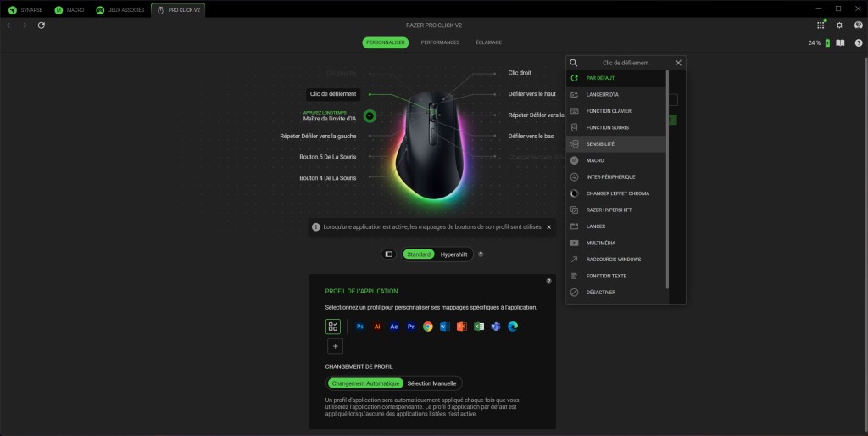Screen dimensions: 868x436
Task: Select the Illustrator application profile
Action: coord(377,327)
